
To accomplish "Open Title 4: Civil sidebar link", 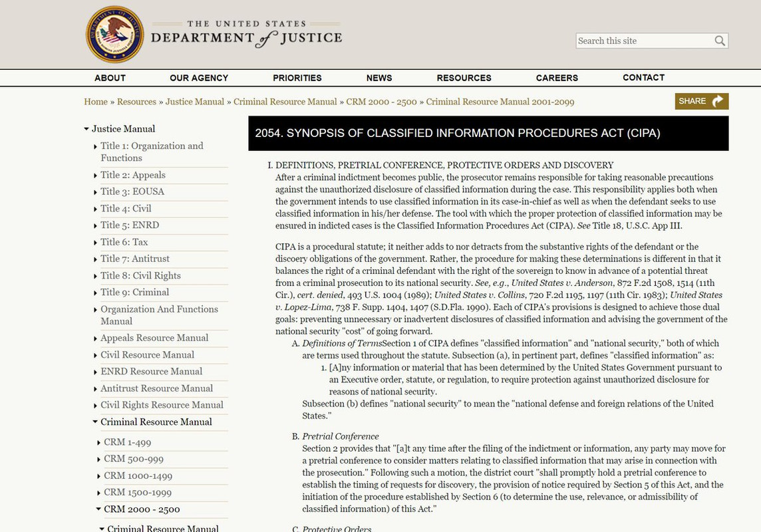I will (x=126, y=209).
